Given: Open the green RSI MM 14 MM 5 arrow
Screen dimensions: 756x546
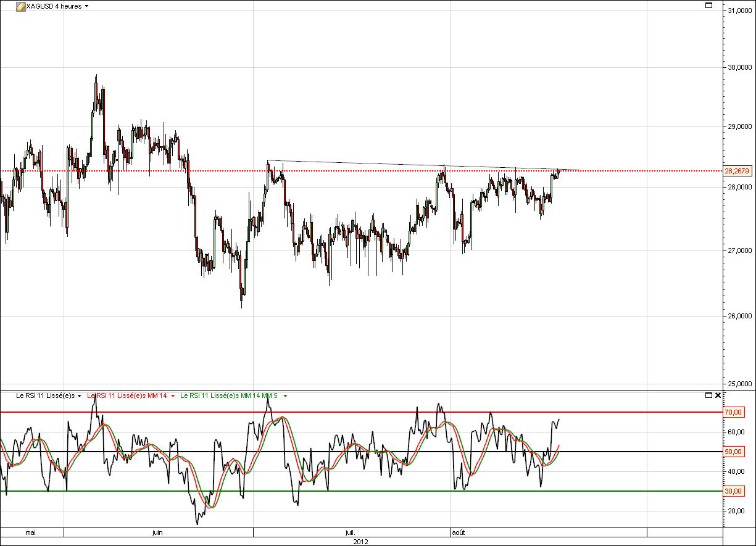Looking at the screenshot, I should 285,395.
